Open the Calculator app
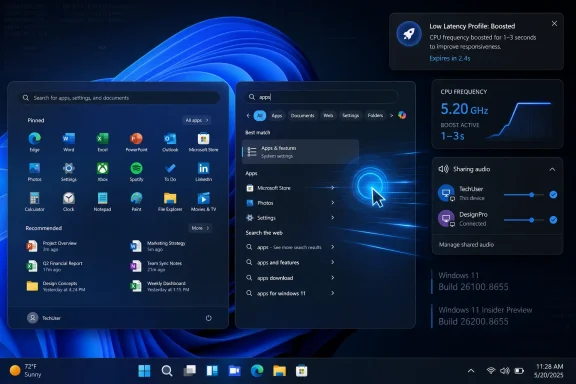Viewport: 576px width, 384px height. pyautogui.click(x=35, y=198)
